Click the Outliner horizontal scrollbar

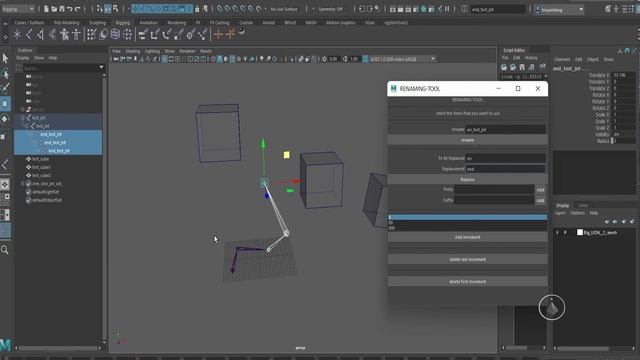[x=59, y=348]
